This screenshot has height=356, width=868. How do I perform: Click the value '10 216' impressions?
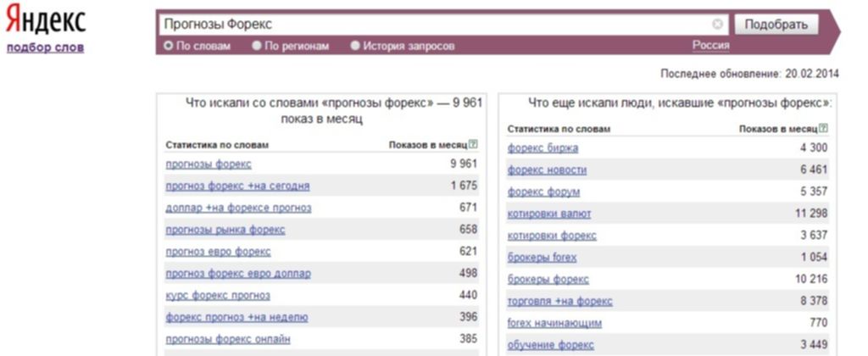(811, 280)
